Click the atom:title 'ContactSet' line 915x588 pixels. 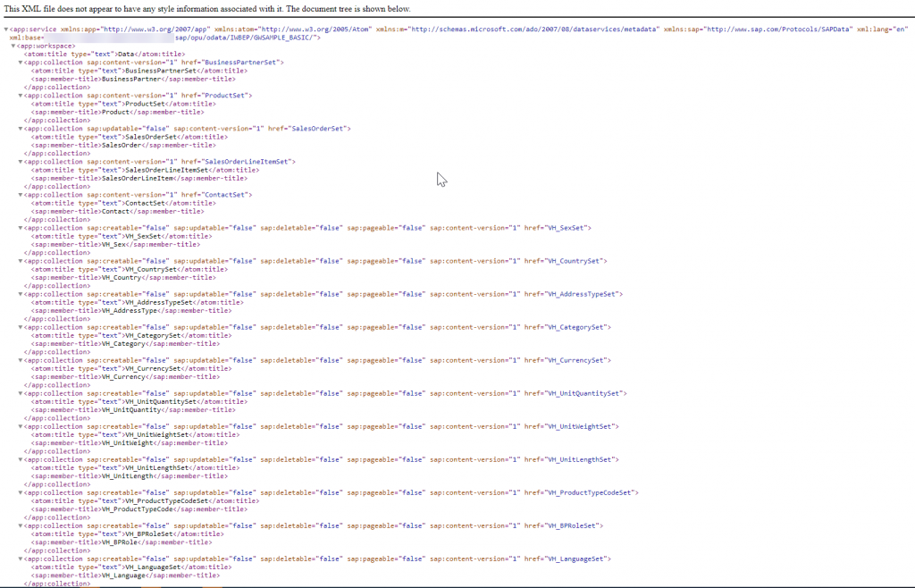pos(123,203)
